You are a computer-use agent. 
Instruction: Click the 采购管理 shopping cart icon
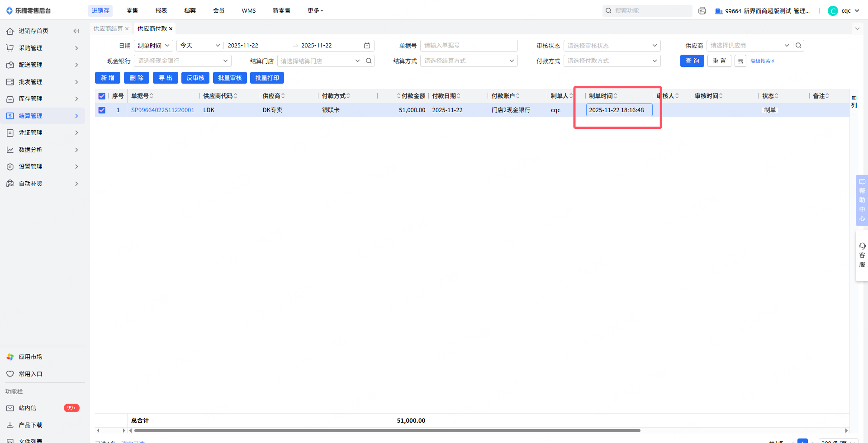[10, 48]
